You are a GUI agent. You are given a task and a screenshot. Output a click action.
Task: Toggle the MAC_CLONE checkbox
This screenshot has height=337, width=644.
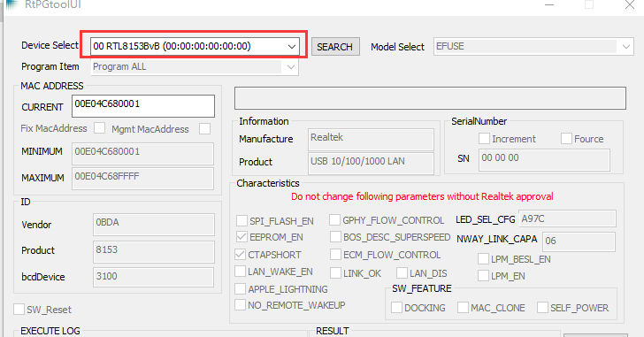pos(463,308)
